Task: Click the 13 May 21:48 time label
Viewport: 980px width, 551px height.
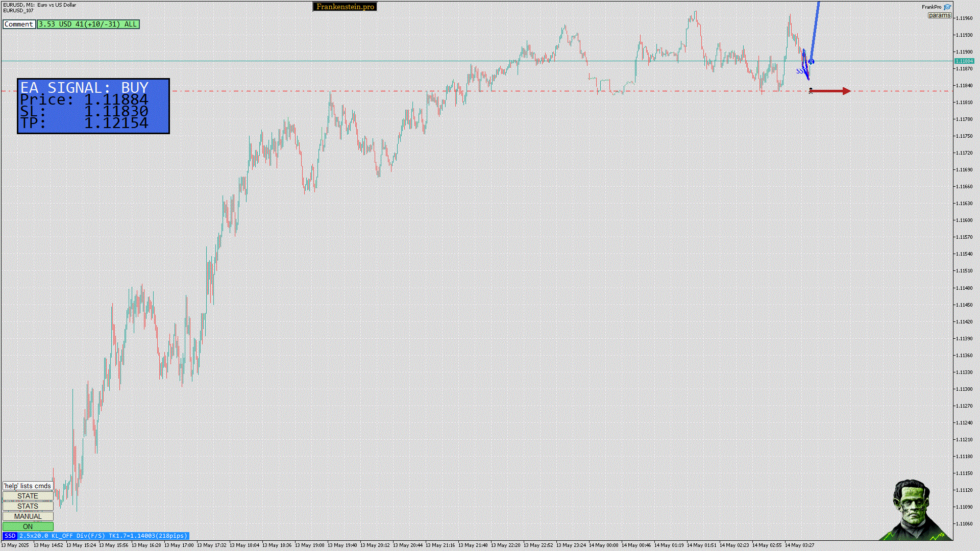Action: pos(473,545)
